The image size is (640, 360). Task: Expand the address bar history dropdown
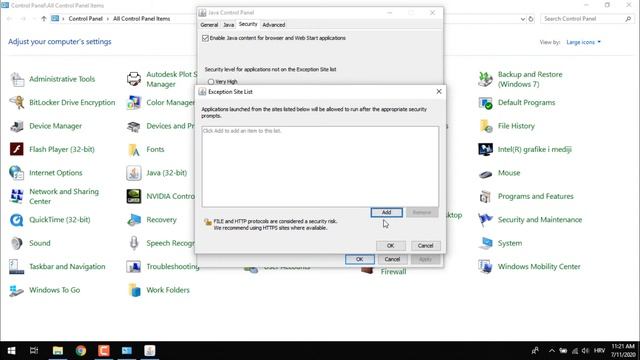[523, 19]
